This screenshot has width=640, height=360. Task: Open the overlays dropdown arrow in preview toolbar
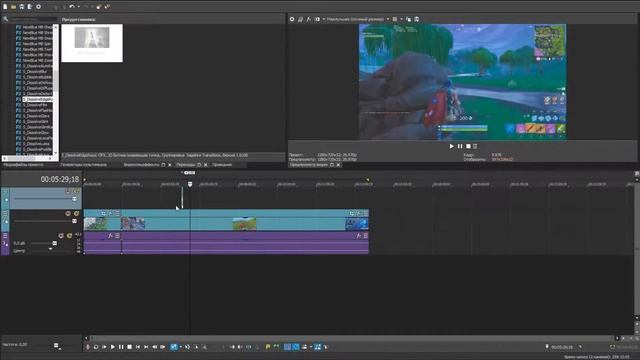(x=401, y=19)
